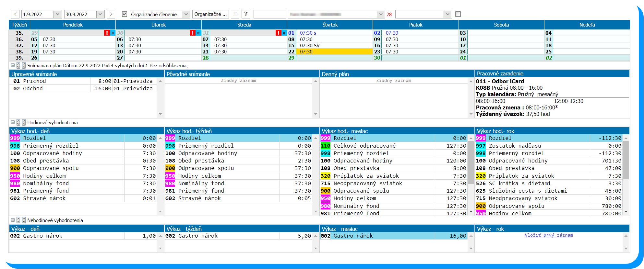
Task: Click the empty search field after filter icon
Action: tap(270, 14)
